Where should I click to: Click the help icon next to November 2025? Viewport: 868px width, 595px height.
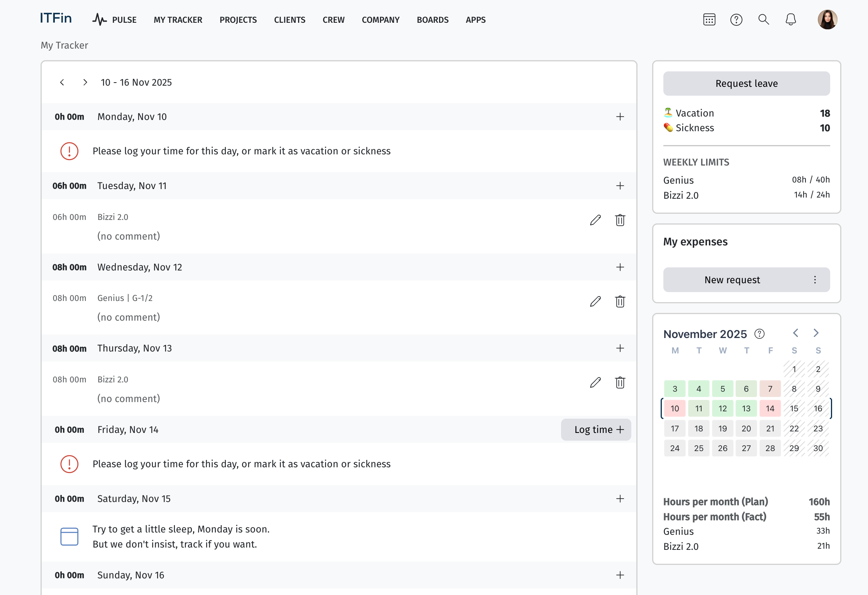(x=759, y=334)
